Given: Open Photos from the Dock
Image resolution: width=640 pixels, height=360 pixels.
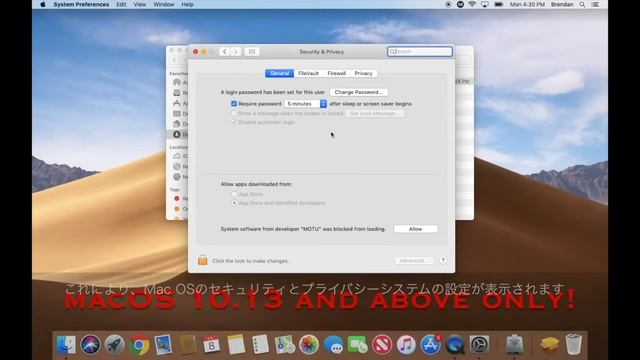Looking at the screenshot, I should tap(309, 345).
